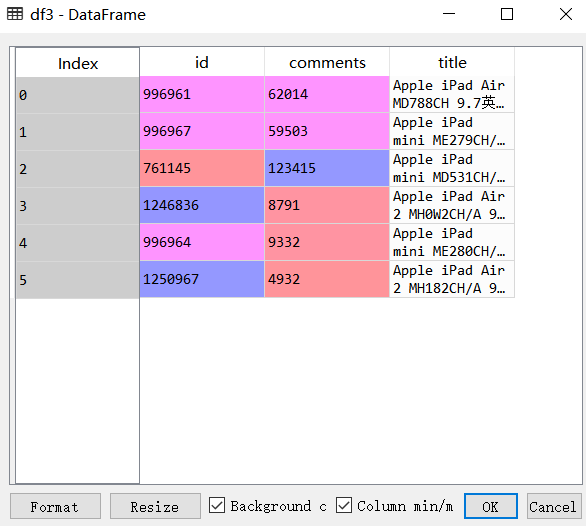This screenshot has width=586, height=526.
Task: Close the df3 DataFrame window
Action: 566,14
